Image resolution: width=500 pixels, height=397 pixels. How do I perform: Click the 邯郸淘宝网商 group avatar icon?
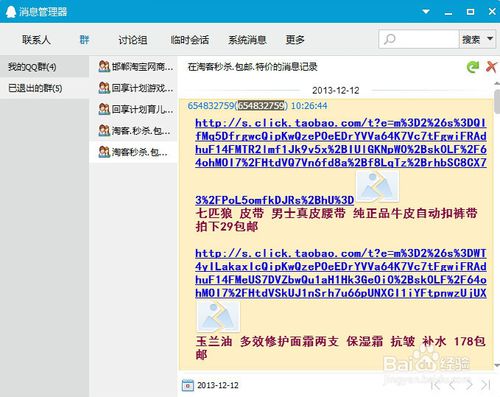[x=104, y=66]
